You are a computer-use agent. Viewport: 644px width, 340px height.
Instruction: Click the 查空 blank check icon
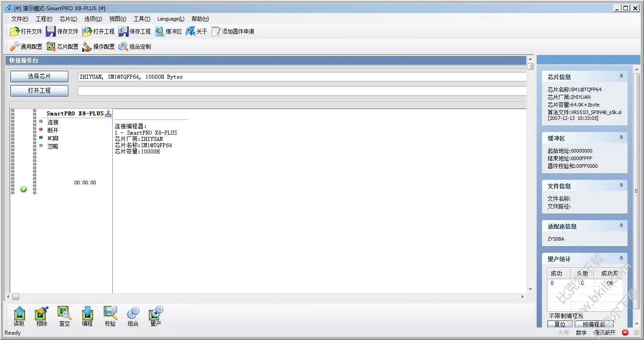[x=65, y=316]
